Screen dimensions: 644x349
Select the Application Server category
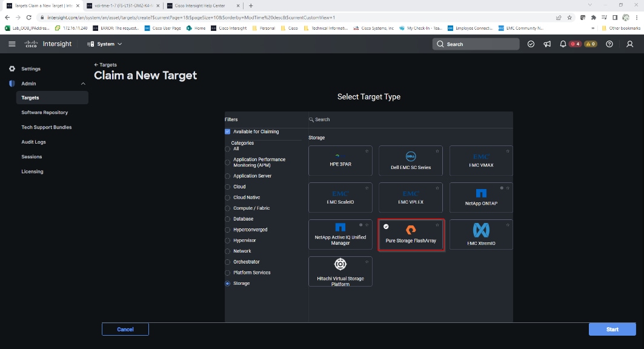(228, 176)
